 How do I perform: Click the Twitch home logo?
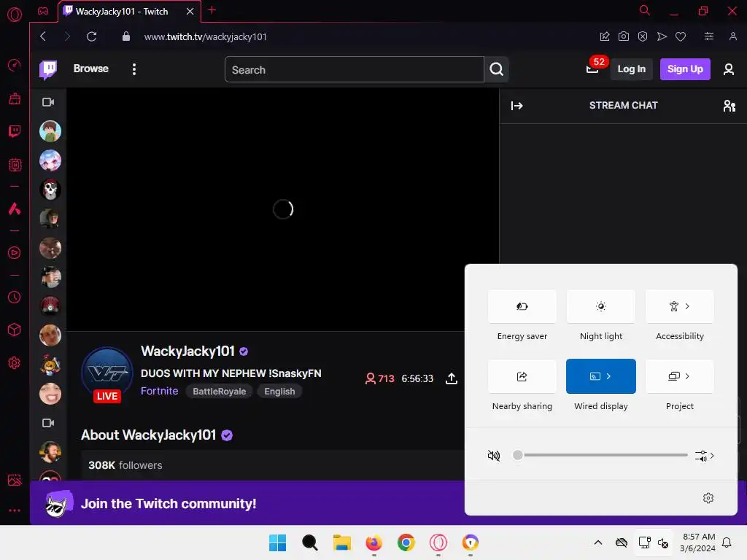click(48, 69)
